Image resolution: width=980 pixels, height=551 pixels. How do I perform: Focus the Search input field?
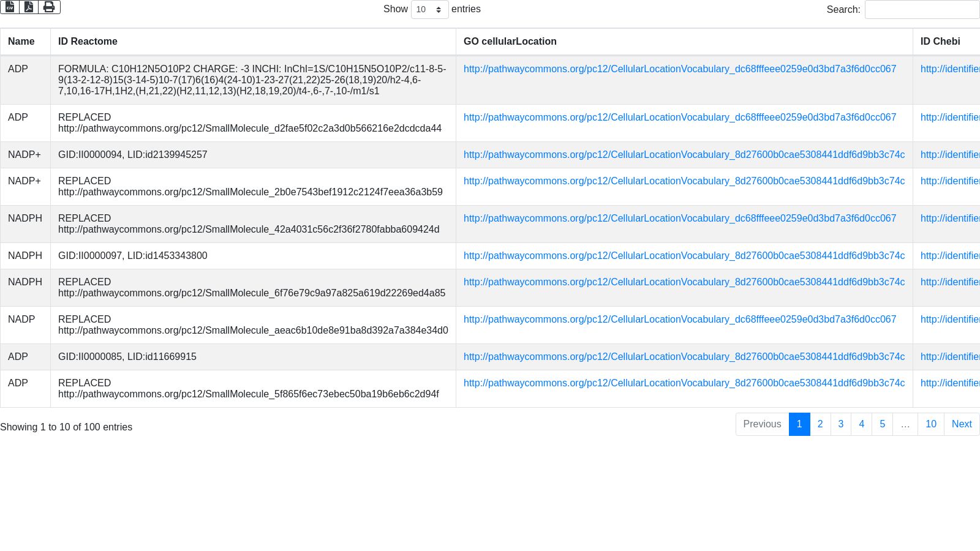click(x=921, y=10)
